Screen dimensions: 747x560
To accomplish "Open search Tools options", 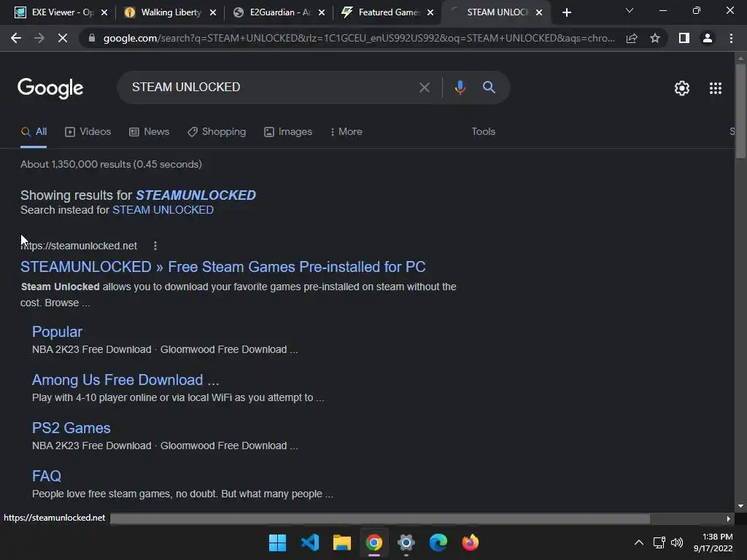I will tap(483, 132).
